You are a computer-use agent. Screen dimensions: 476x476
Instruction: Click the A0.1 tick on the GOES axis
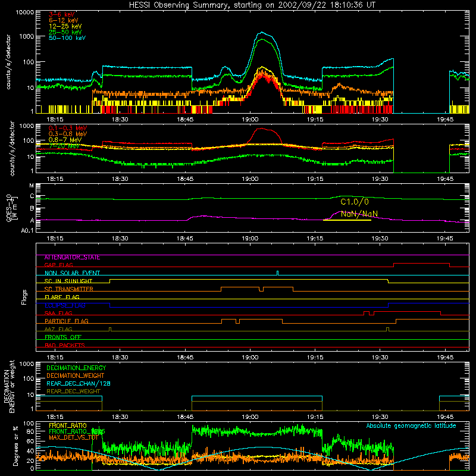27,231
